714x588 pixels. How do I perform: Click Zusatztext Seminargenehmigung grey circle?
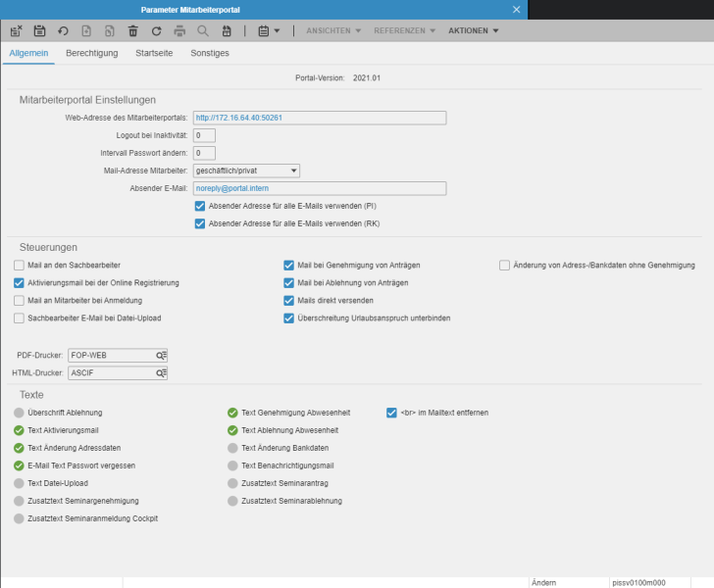coord(19,501)
